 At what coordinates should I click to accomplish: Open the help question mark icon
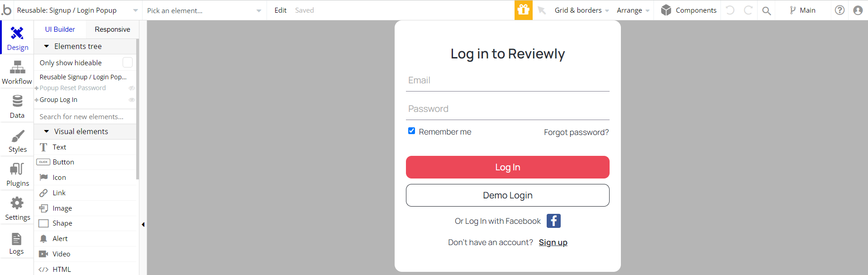pos(839,10)
